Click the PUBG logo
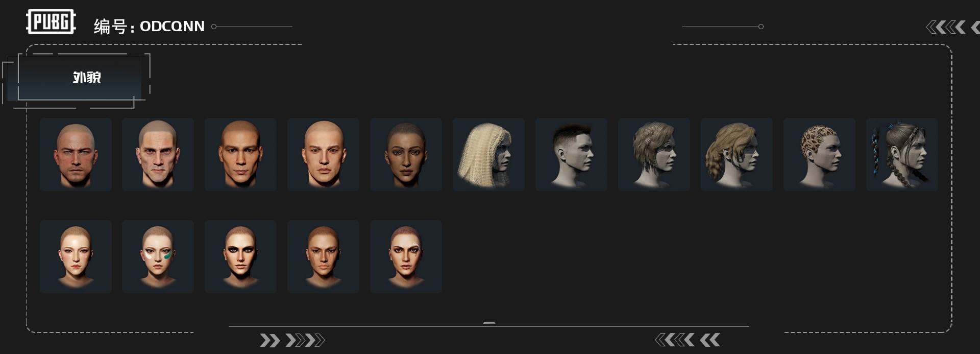 [51, 22]
